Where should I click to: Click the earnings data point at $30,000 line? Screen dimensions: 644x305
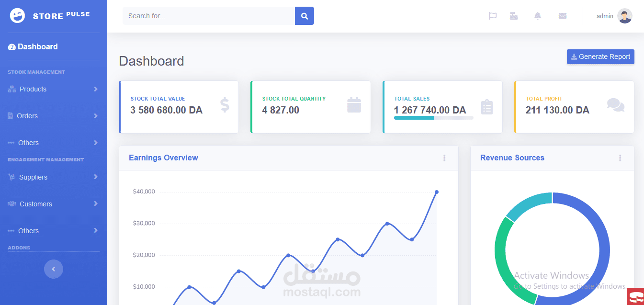387,224
